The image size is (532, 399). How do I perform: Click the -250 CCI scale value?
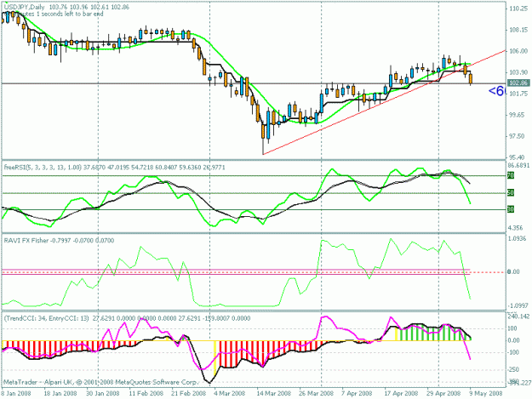[515, 369]
